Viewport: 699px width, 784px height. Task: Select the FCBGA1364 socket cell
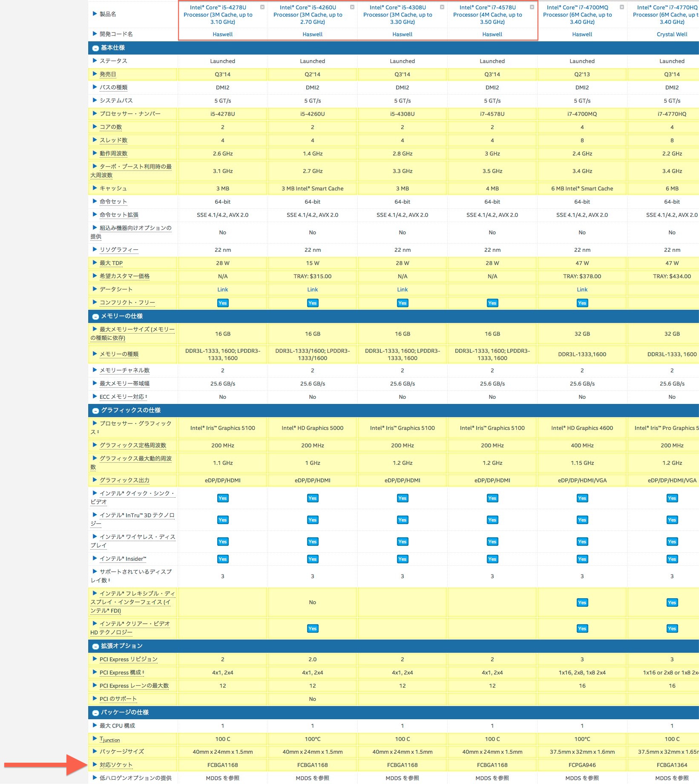click(664, 765)
